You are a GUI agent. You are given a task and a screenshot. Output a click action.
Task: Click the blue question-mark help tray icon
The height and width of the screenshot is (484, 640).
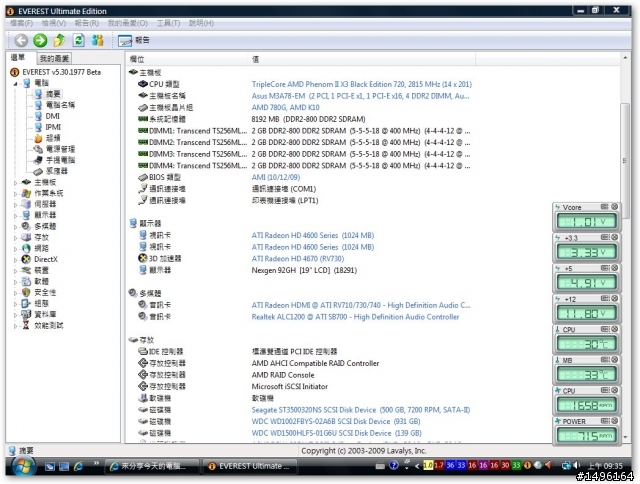point(394,465)
